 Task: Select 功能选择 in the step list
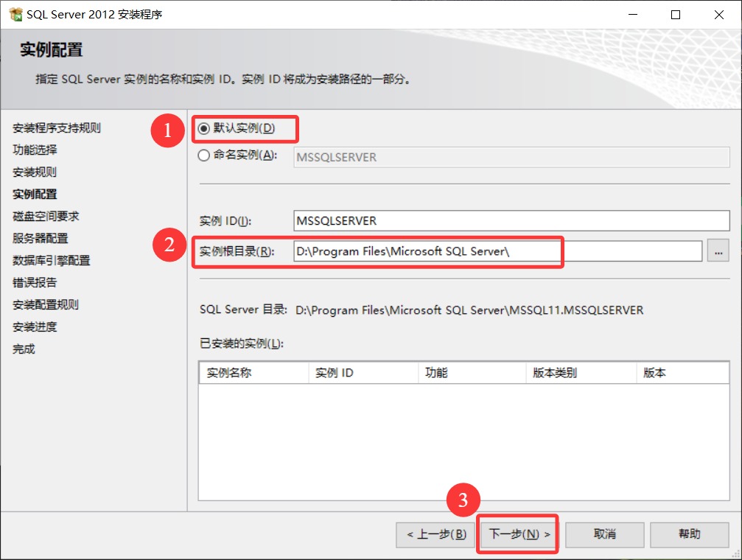35,150
